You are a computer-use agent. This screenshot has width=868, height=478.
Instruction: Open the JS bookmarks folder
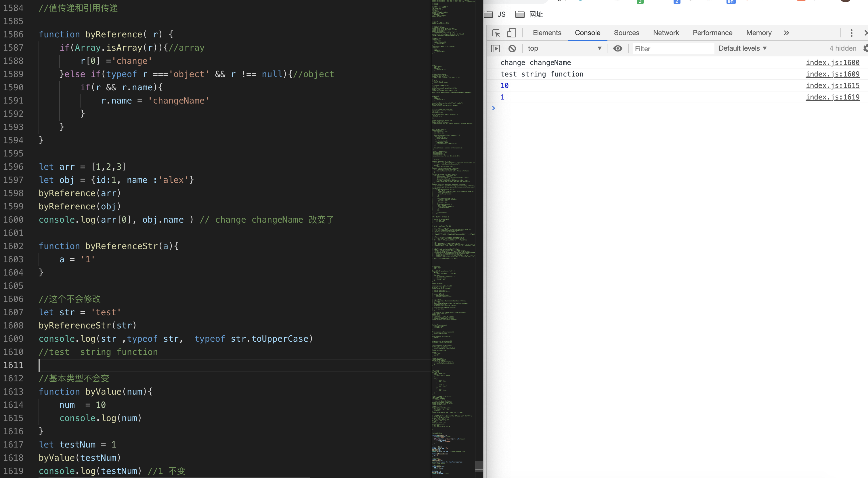[495, 14]
